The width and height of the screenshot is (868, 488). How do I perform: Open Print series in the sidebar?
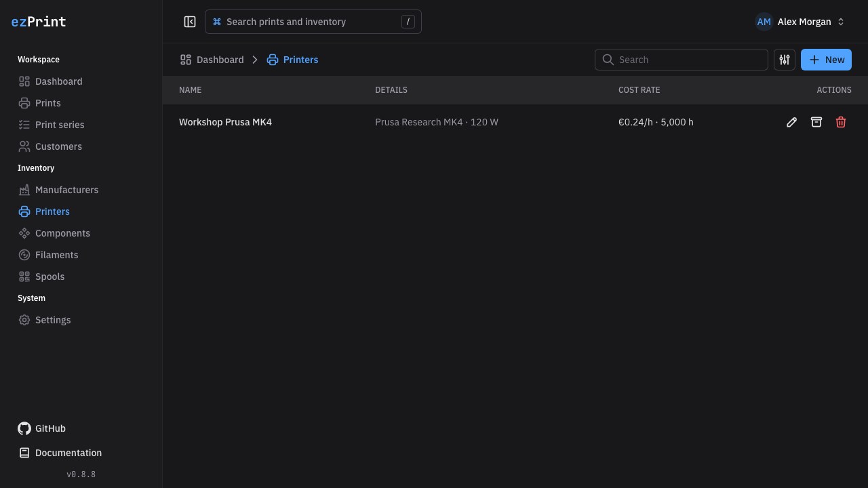81,125
